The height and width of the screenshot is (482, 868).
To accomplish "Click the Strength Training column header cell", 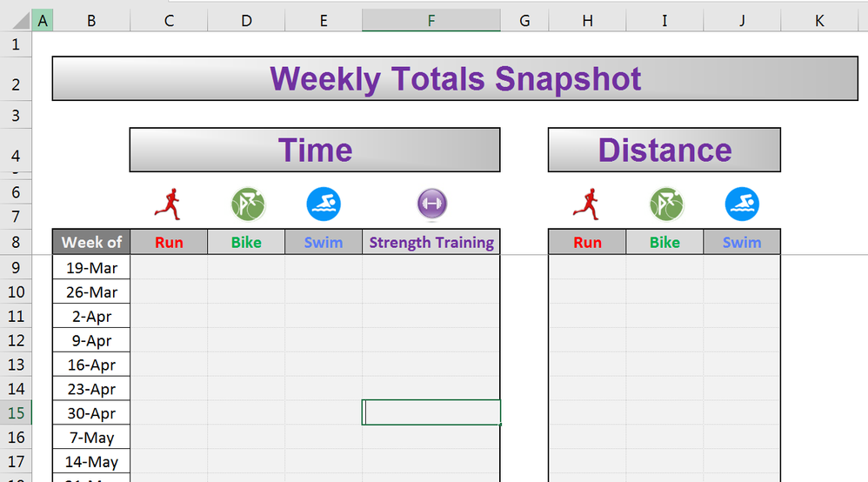I will (x=431, y=243).
